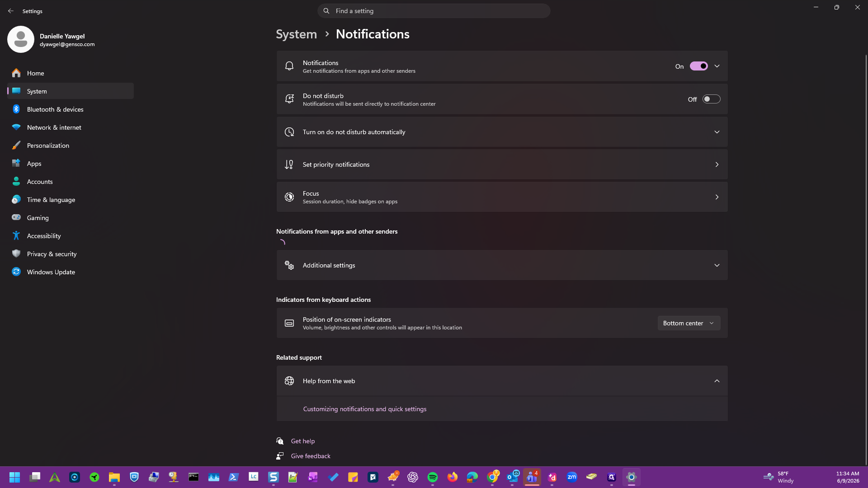Select Time & language in the sidebar
The height and width of the screenshot is (488, 868).
[71, 200]
